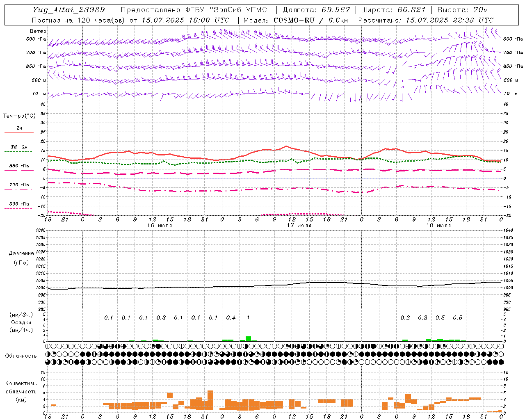
Task: Click the 'Конвективн.' convective cloud label
Action: (x=21, y=383)
